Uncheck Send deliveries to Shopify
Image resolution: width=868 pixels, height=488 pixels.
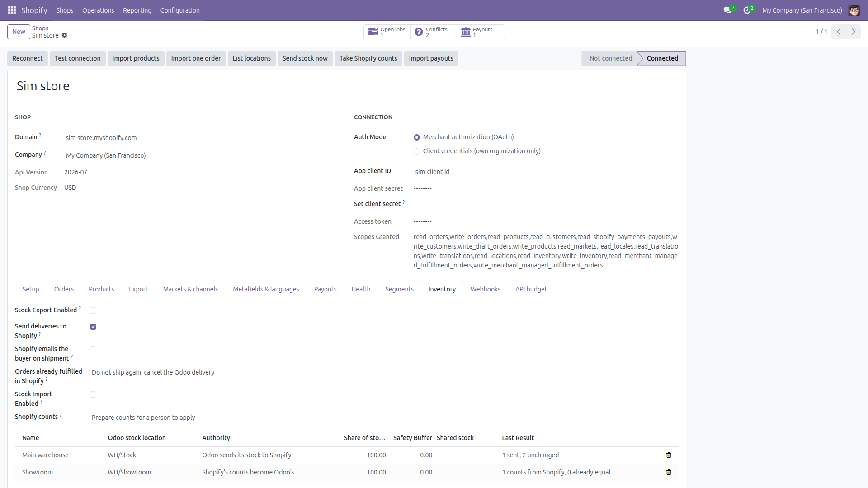pos(93,327)
